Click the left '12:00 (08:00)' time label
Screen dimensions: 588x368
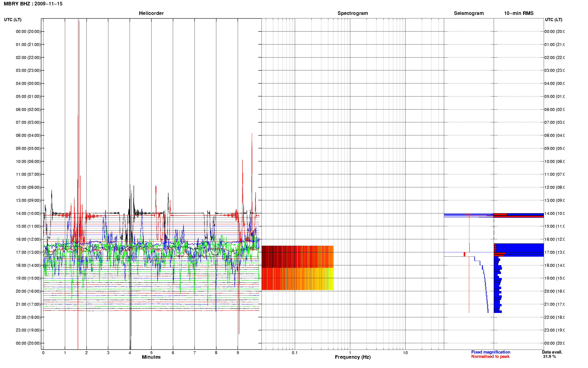[28, 187]
